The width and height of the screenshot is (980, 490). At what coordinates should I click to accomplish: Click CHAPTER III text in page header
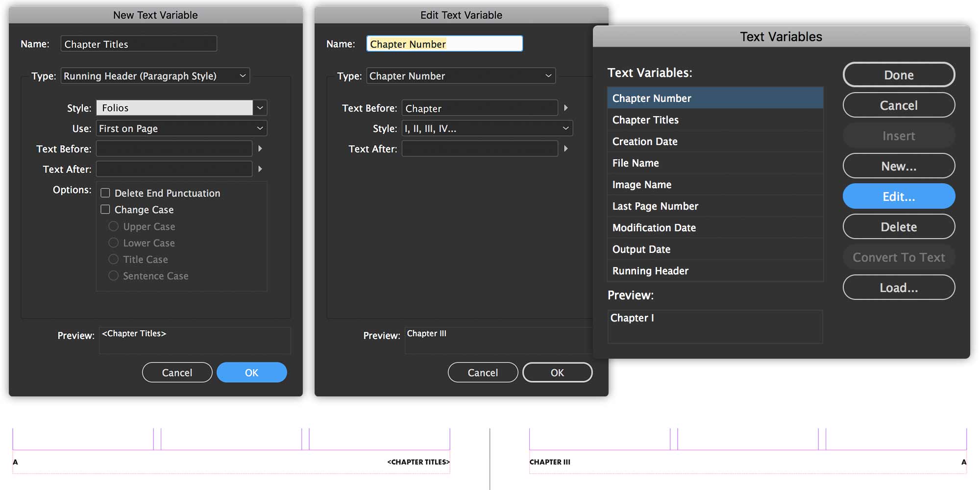click(x=550, y=462)
